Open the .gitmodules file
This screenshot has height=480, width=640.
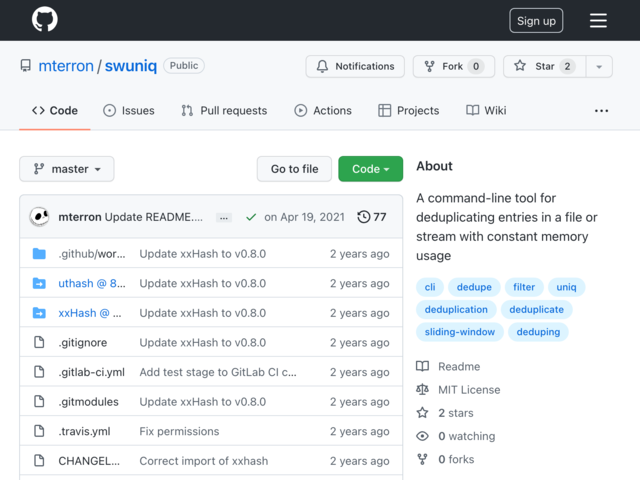coord(88,402)
